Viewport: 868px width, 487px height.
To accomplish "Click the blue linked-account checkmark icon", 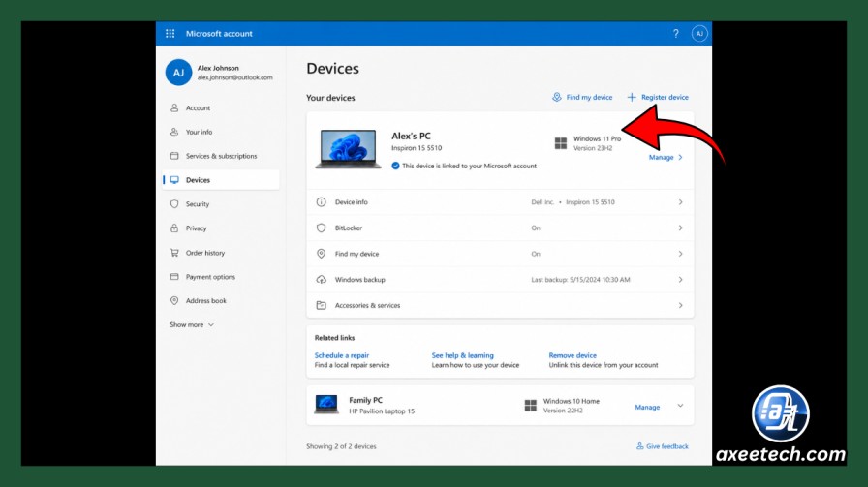I will [395, 166].
